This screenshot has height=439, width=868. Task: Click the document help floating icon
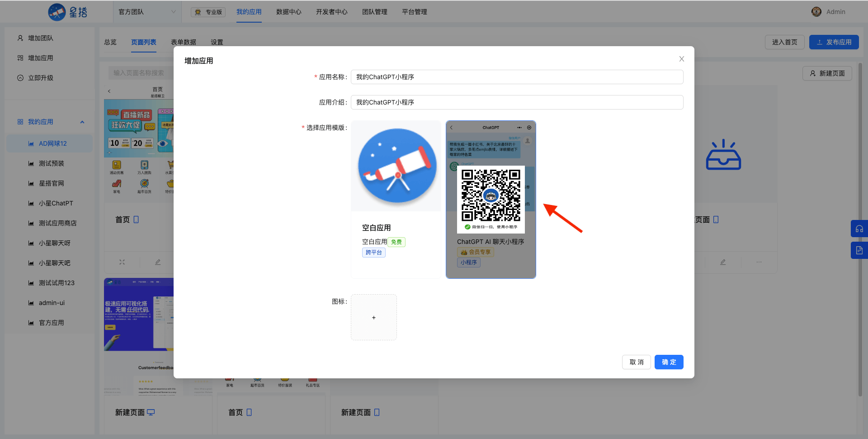859,250
